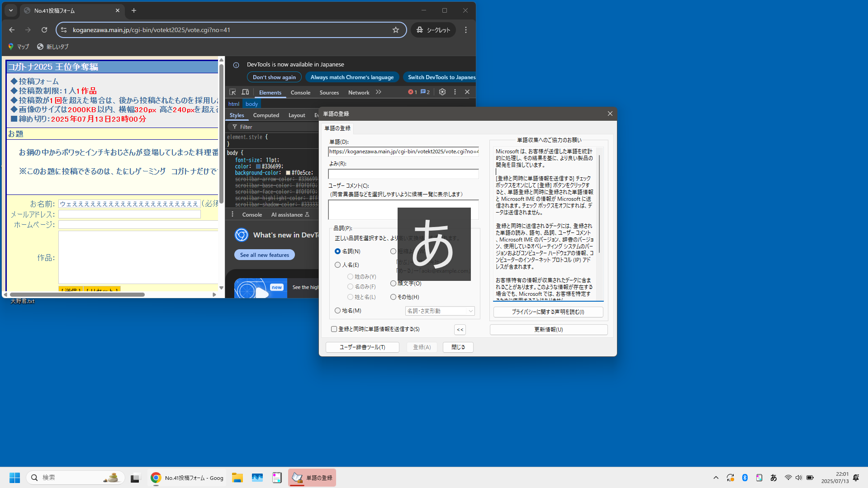Click the body background-color swatch #f0e5ce

[x=288, y=173]
